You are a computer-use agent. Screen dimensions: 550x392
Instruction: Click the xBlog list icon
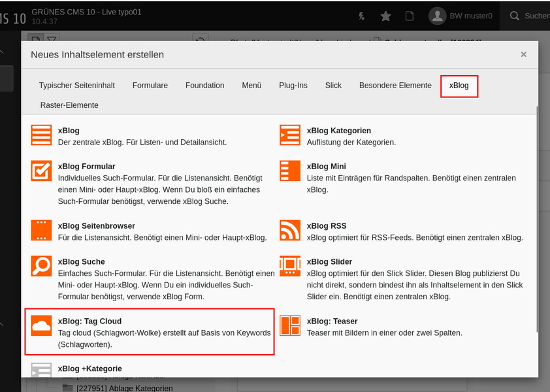point(41,135)
